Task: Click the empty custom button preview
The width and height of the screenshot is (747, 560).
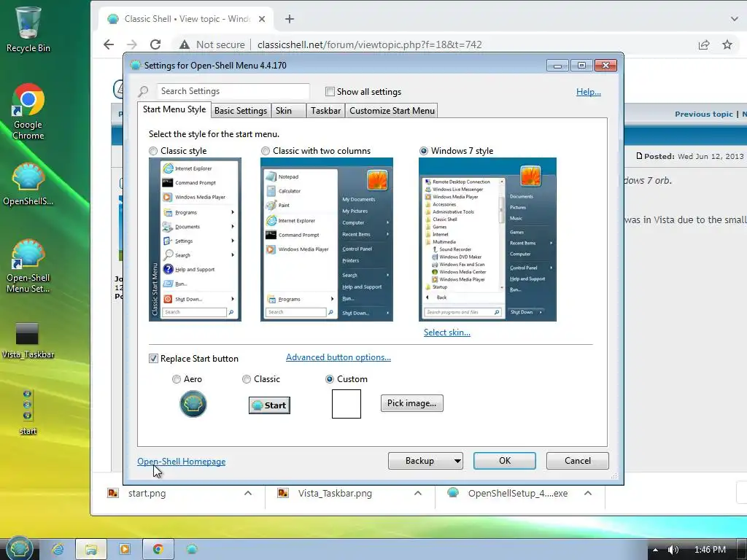Action: pos(347,404)
